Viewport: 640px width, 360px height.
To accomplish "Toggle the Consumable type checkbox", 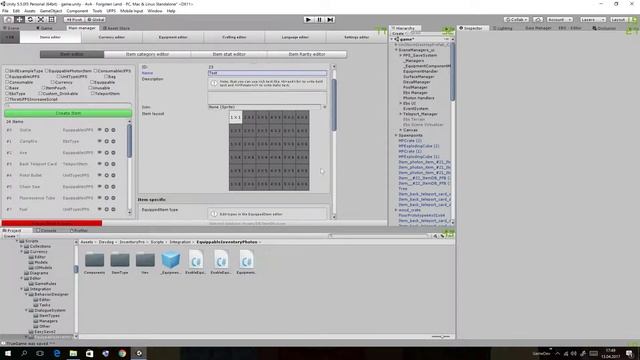I will click(7, 82).
